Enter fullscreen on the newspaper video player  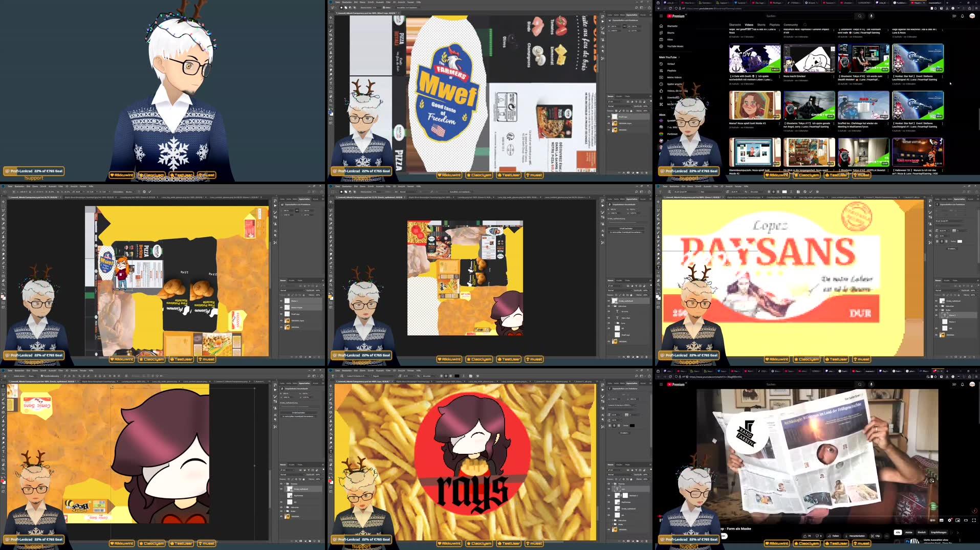974,520
